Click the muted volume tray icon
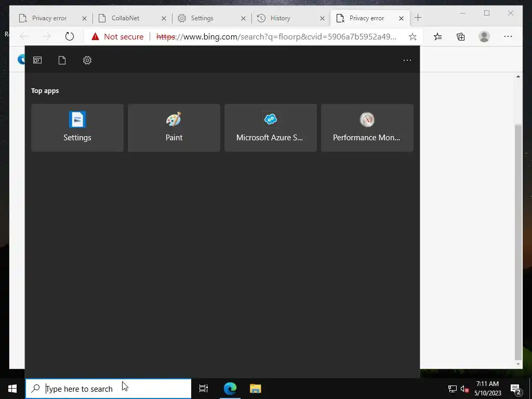This screenshot has width=532, height=399. coord(465,389)
